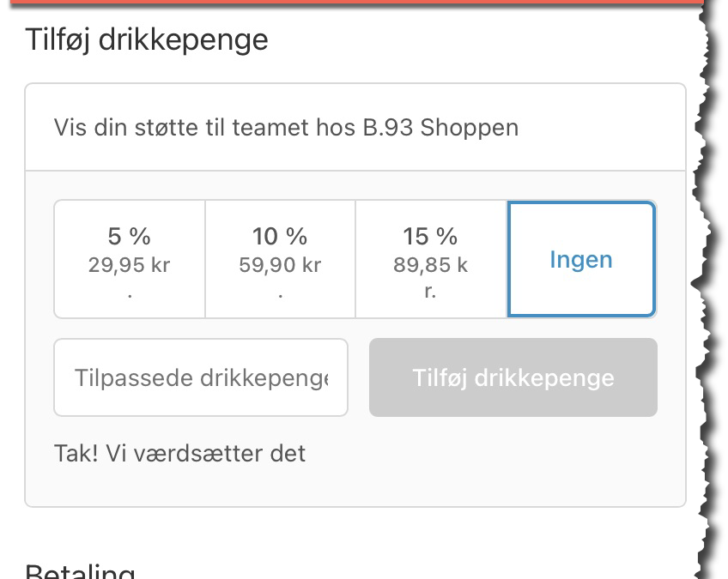The height and width of the screenshot is (579, 728).
Task: Select the 5 % tip option
Action: click(130, 259)
